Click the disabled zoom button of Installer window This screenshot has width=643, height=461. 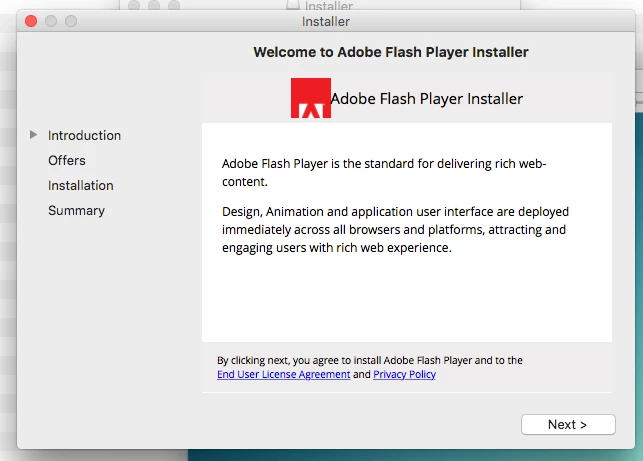pos(71,21)
